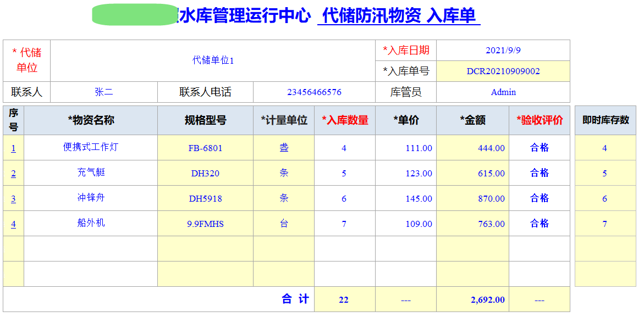Click the 充气艇 specification cell DH320

point(206,173)
